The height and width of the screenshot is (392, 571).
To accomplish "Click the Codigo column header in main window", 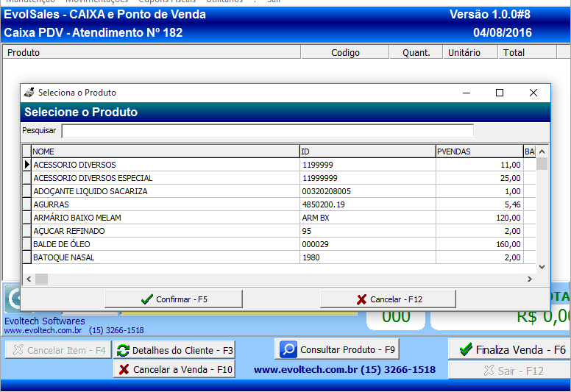I will [x=345, y=52].
